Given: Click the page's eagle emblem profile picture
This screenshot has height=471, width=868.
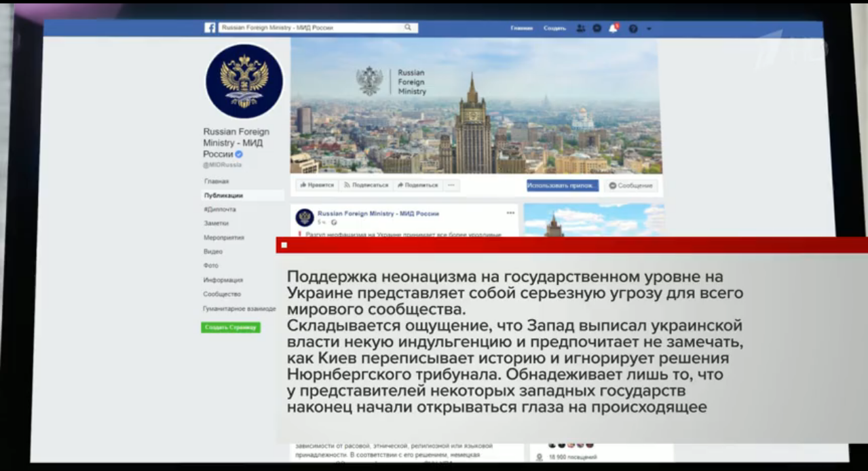Looking at the screenshot, I should [x=244, y=81].
